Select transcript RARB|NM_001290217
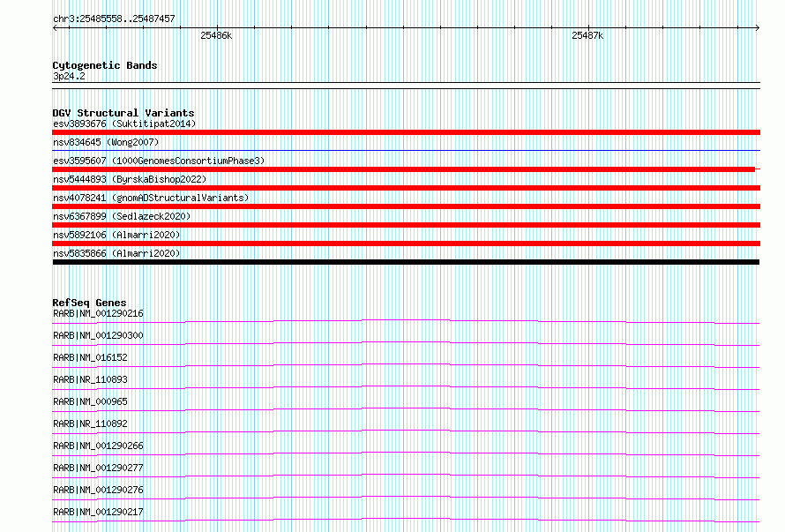The width and height of the screenshot is (785, 532). pyautogui.click(x=98, y=512)
